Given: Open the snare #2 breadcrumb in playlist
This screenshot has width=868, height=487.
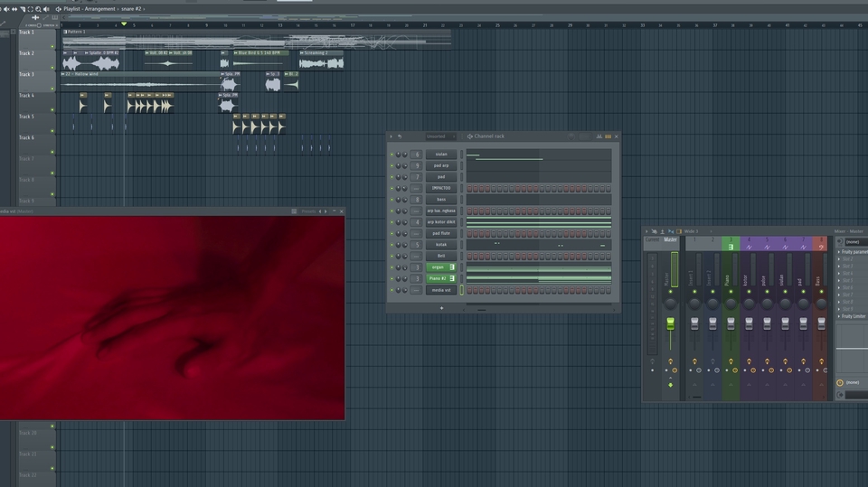Looking at the screenshot, I should click(131, 9).
